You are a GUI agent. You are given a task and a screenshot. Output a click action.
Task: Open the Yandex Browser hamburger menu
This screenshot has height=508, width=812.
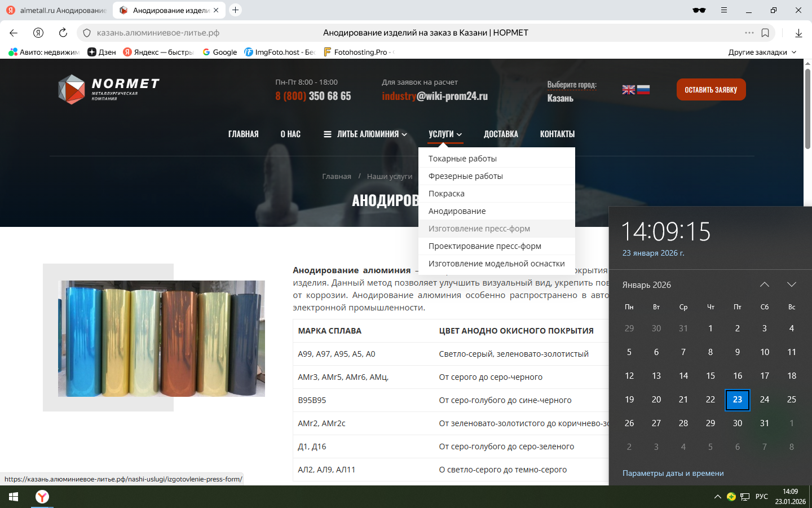724,10
